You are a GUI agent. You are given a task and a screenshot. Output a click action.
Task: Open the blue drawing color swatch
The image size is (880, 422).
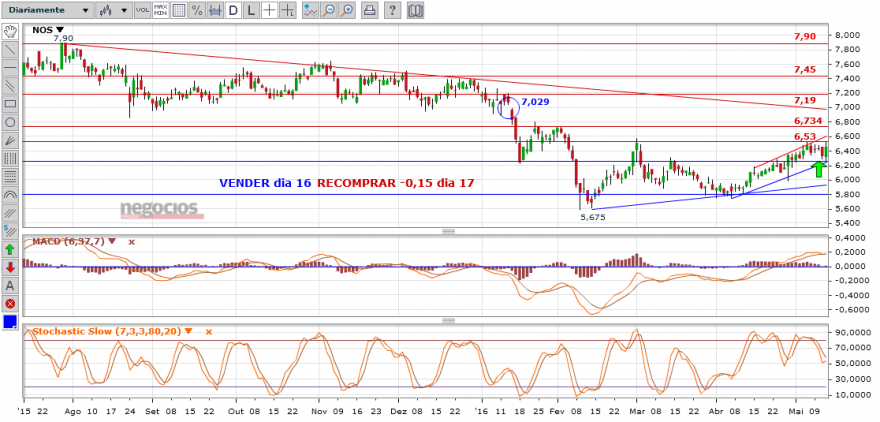tap(10, 323)
